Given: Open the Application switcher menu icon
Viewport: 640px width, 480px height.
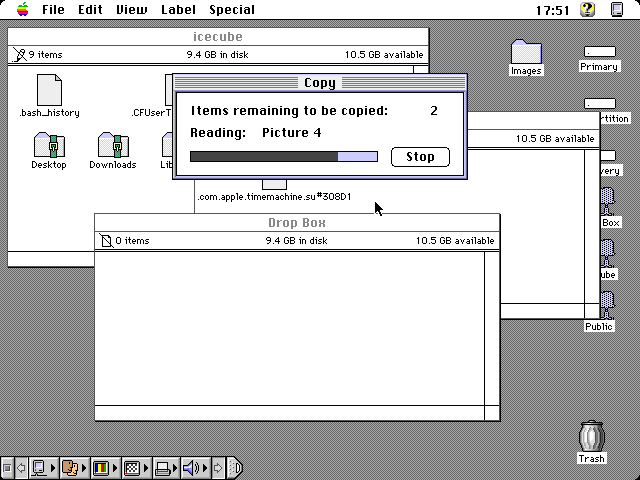Looking at the screenshot, I should (617, 9).
